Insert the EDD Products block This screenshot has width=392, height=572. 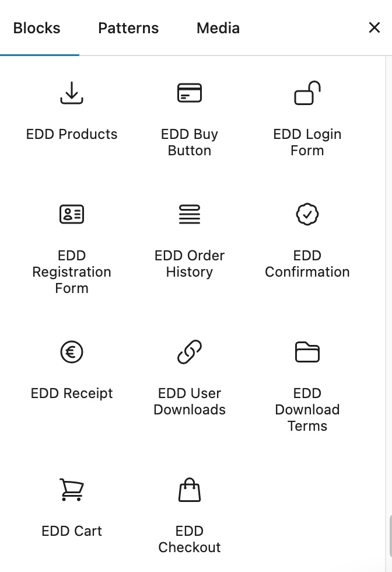[71, 111]
